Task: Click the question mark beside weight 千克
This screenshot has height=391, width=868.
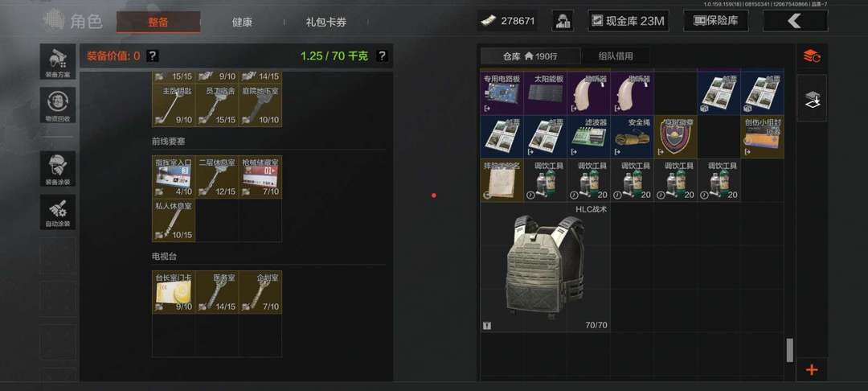Action: [x=382, y=56]
